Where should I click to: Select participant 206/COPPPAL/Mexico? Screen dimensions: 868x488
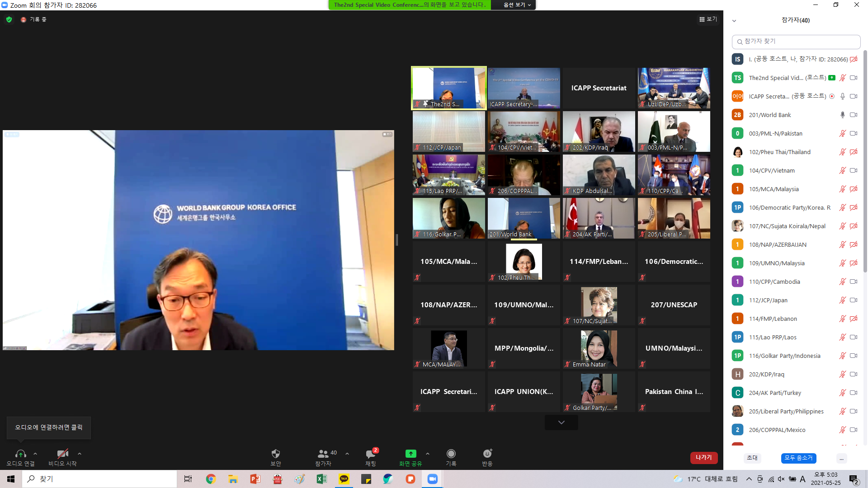796,430
